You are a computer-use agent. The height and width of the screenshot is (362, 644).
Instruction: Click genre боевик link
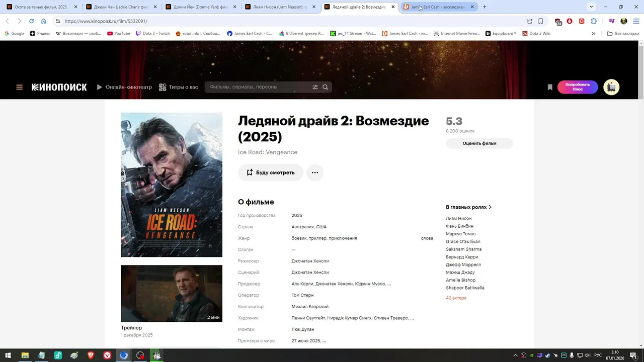pyautogui.click(x=299, y=238)
